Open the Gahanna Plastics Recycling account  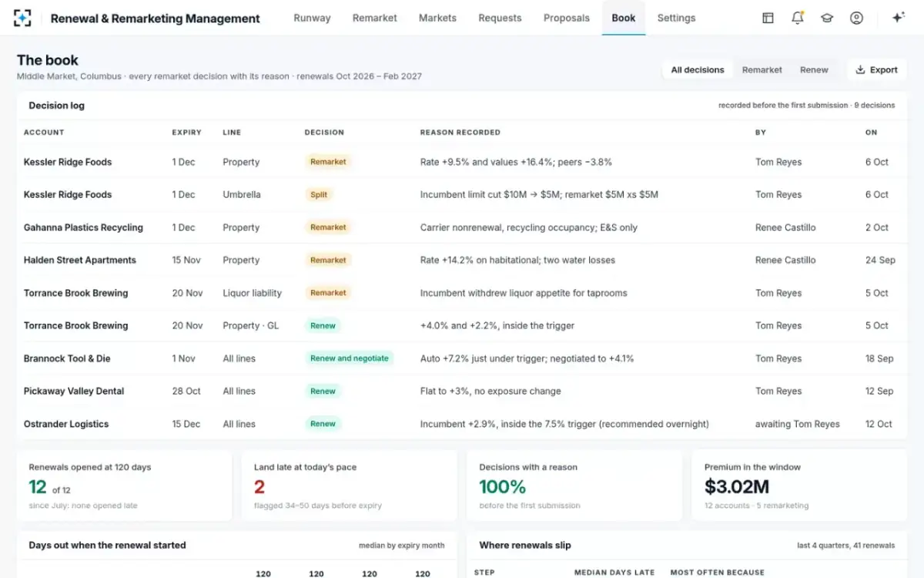click(x=83, y=227)
